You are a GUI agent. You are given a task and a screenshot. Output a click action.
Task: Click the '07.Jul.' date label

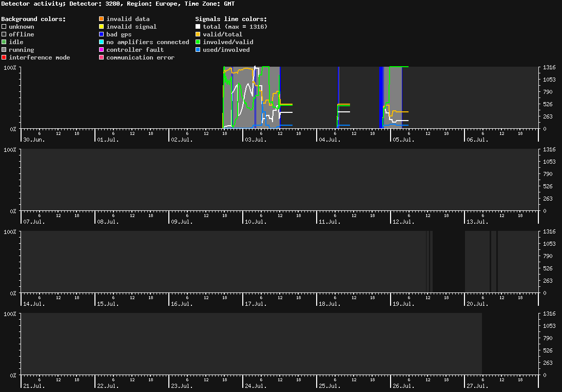click(x=34, y=222)
